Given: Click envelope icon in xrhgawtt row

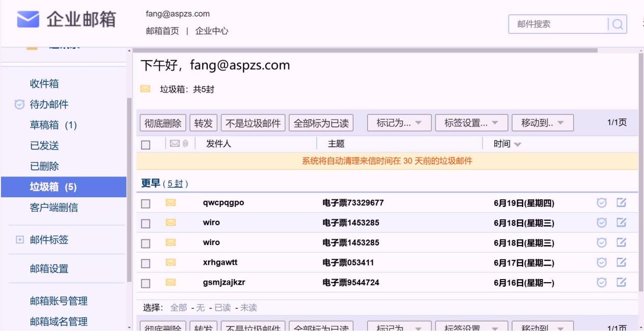Looking at the screenshot, I should [171, 262].
